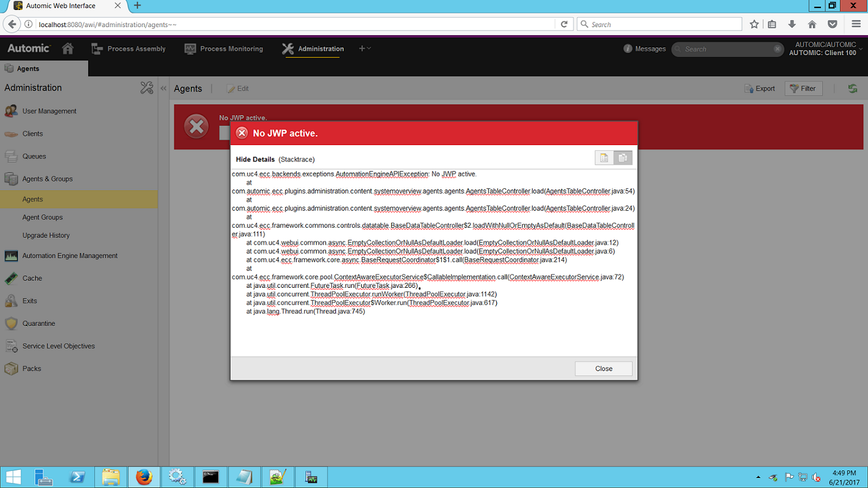The width and height of the screenshot is (868, 488).
Task: Collapse the Administration sidebar with chevron
Action: click(x=163, y=88)
